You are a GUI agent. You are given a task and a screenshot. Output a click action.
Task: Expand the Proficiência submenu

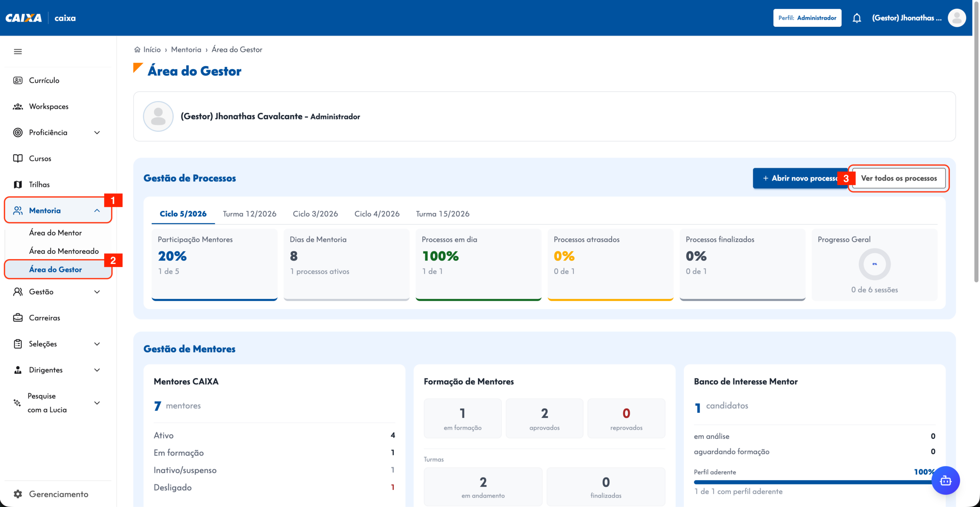click(97, 132)
